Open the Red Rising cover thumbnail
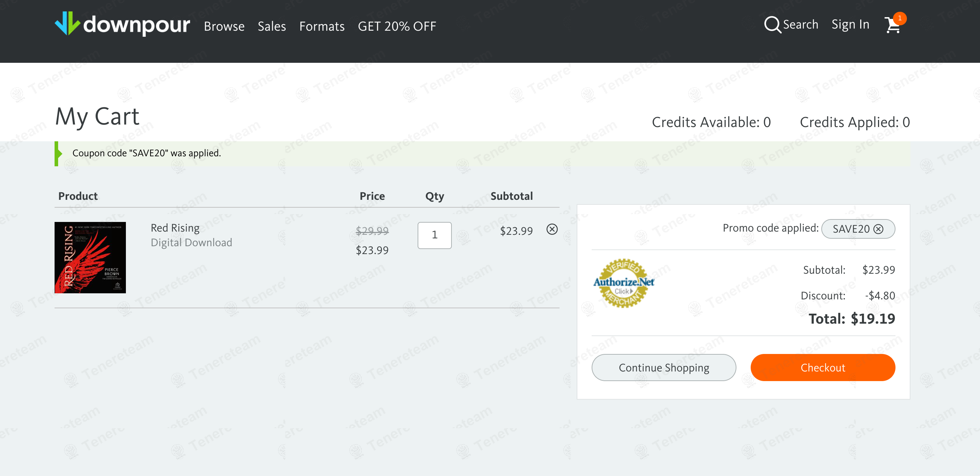Image resolution: width=980 pixels, height=476 pixels. tap(90, 257)
